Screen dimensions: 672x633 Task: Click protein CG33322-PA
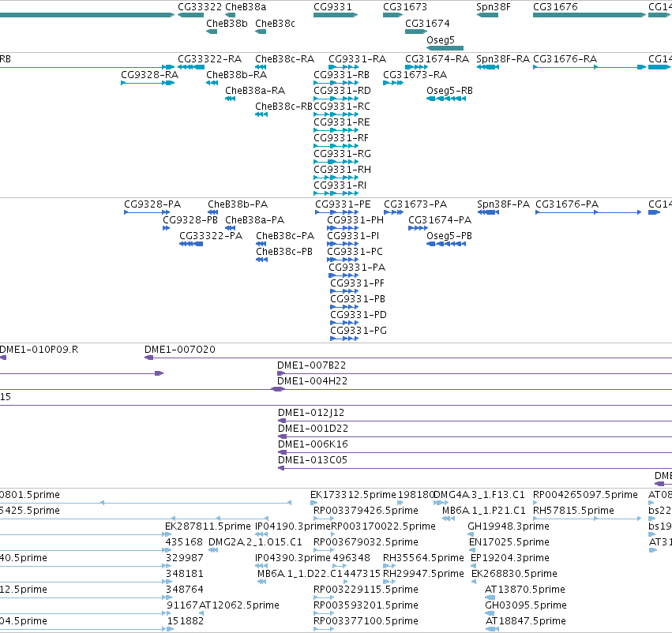point(211,237)
